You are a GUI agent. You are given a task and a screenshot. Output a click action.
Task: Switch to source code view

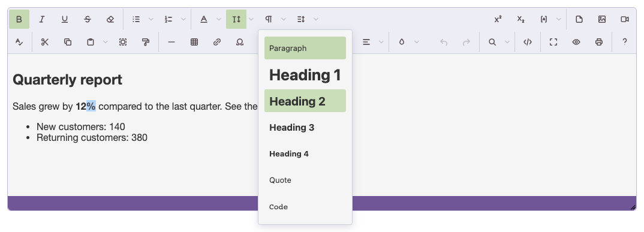(528, 42)
